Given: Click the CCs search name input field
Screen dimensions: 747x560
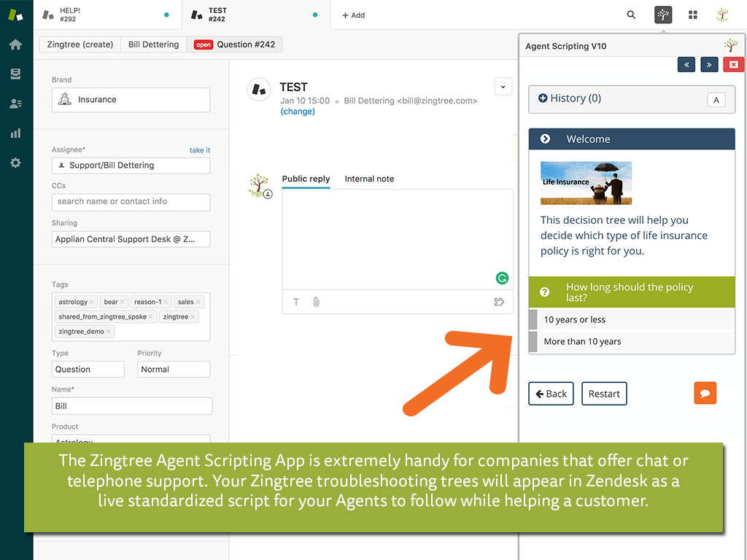Looking at the screenshot, I should 131,202.
